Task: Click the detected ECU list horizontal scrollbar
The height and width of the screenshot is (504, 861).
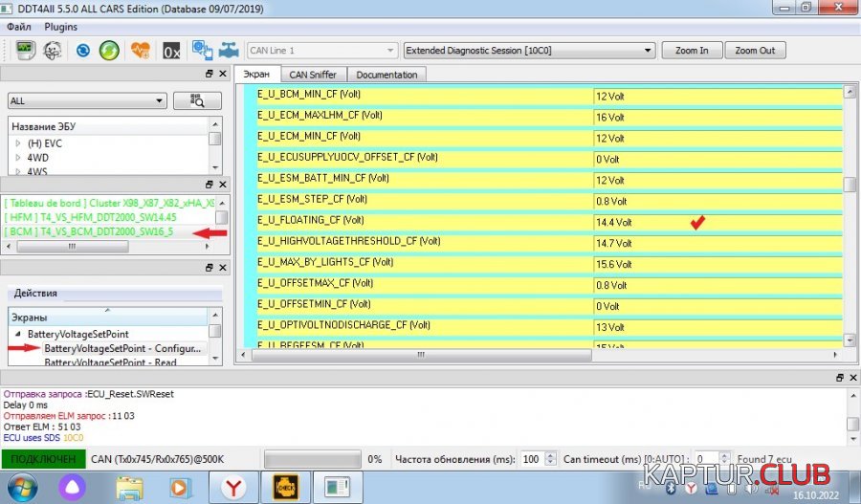Action: click(73, 247)
